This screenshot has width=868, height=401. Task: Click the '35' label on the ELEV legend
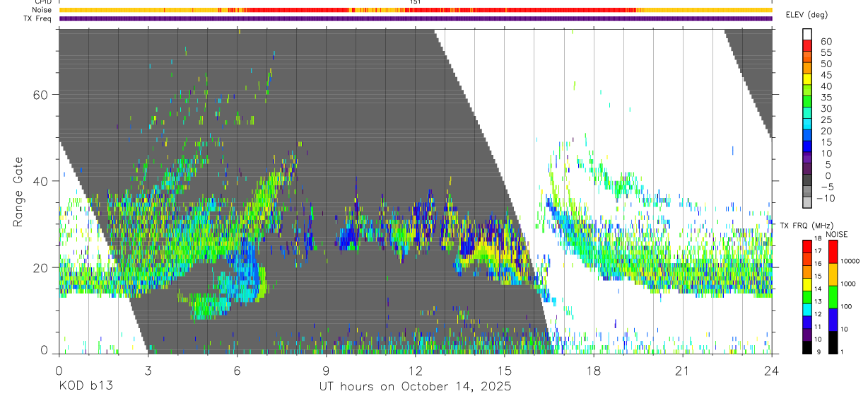pyautogui.click(x=826, y=98)
